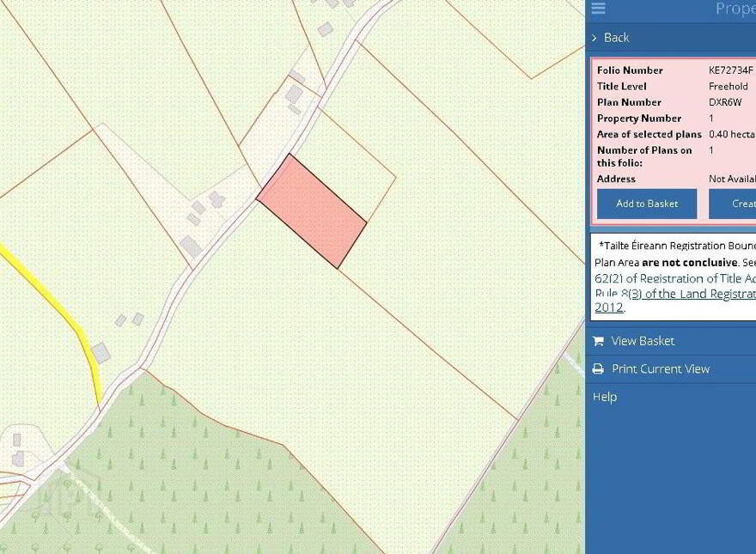This screenshot has height=554, width=756.
Task: Click the Add to Basket button
Action: [x=647, y=204]
